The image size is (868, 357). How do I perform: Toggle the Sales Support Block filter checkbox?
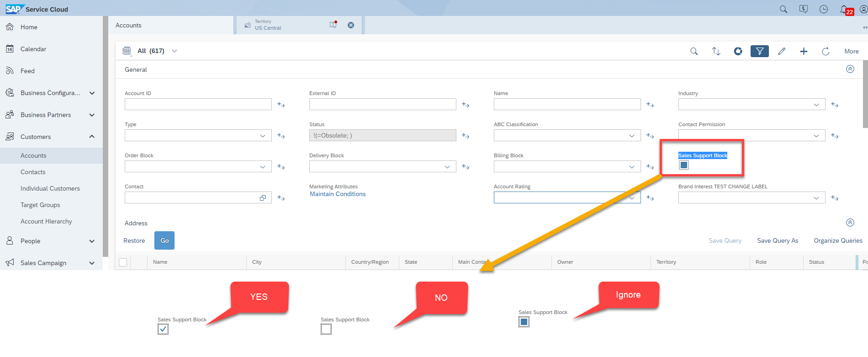684,165
